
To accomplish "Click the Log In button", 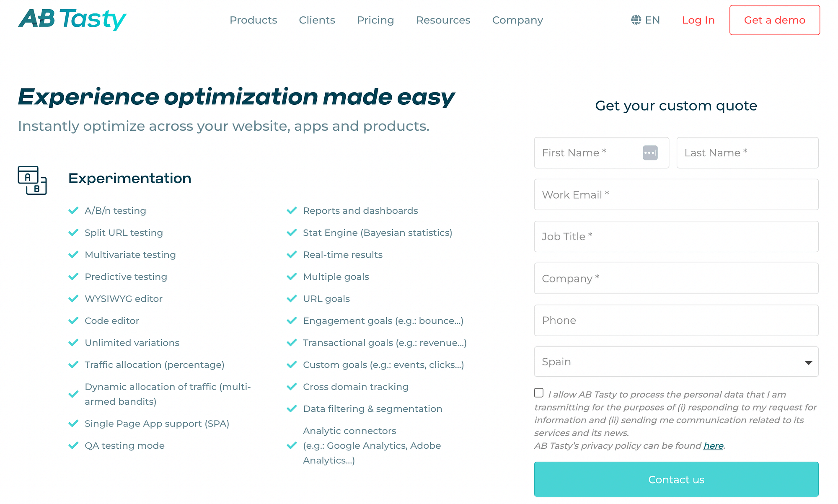I will point(697,20).
